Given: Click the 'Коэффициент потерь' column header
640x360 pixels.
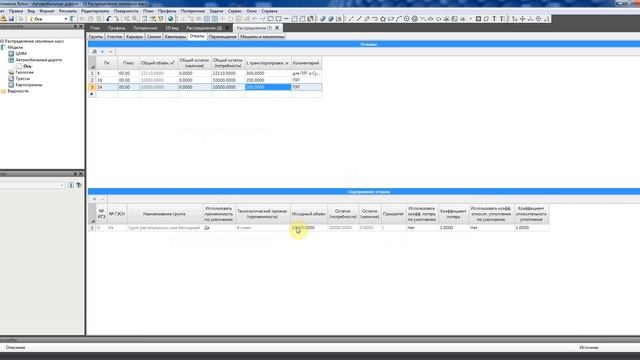Looking at the screenshot, I should point(453,214).
